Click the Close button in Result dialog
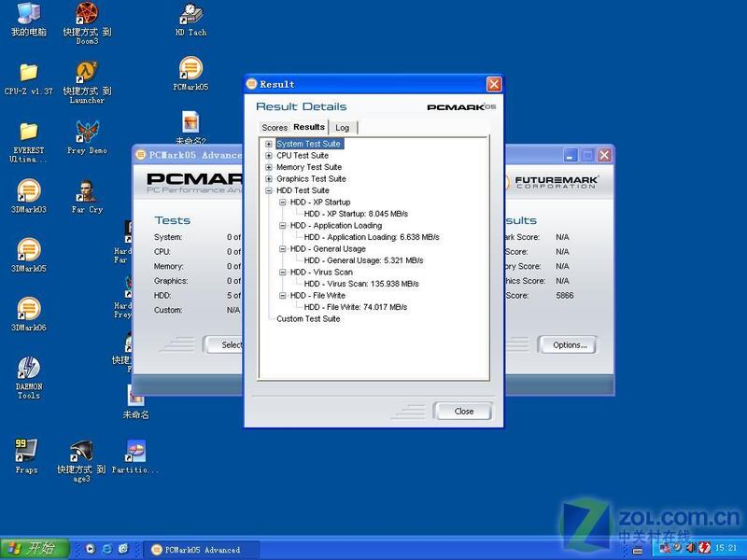The width and height of the screenshot is (747, 560). [463, 412]
